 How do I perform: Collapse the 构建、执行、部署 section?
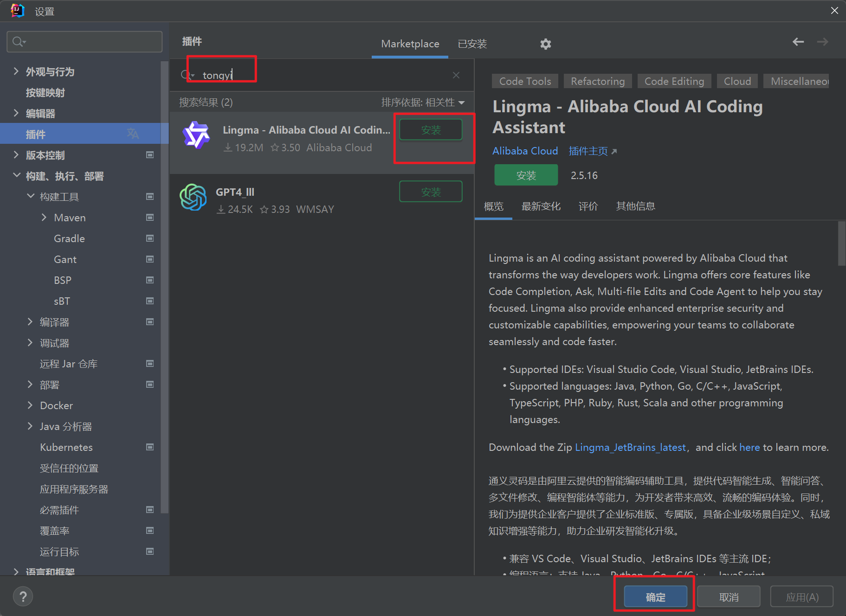click(x=17, y=176)
